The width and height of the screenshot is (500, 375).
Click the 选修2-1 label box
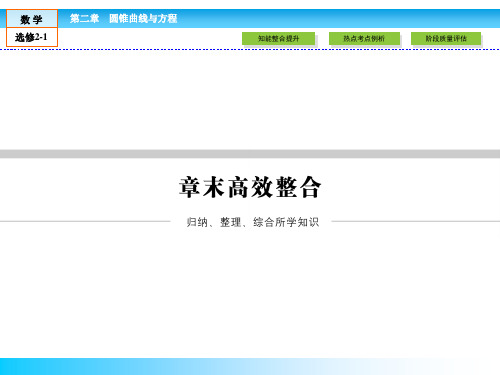[32, 37]
